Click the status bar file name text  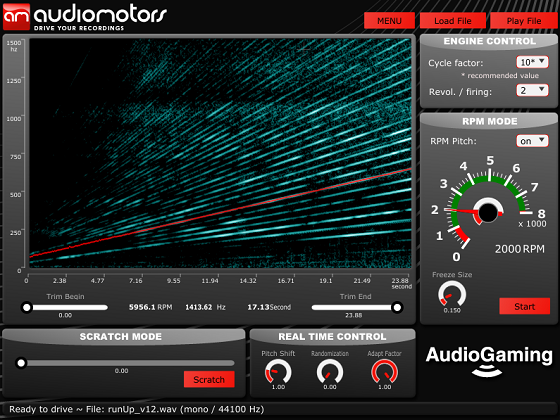point(137,409)
